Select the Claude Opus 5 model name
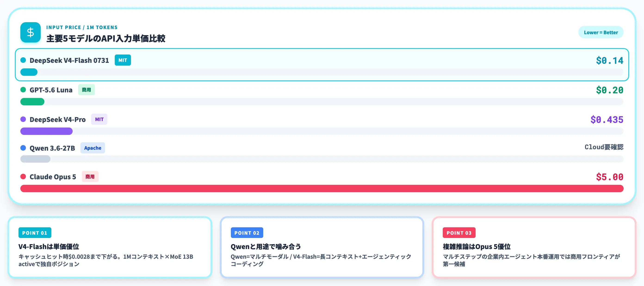 coord(53,177)
